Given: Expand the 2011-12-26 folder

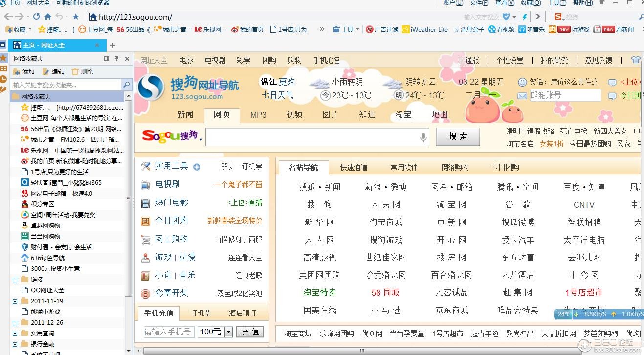Looking at the screenshot, I should 15,323.
